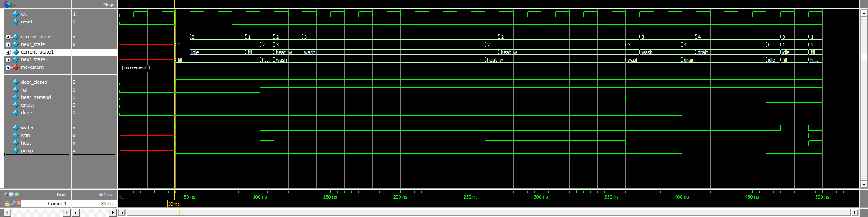The width and height of the screenshot is (868, 217).
Task: Click the 250 ns timeline label
Action: point(470,197)
